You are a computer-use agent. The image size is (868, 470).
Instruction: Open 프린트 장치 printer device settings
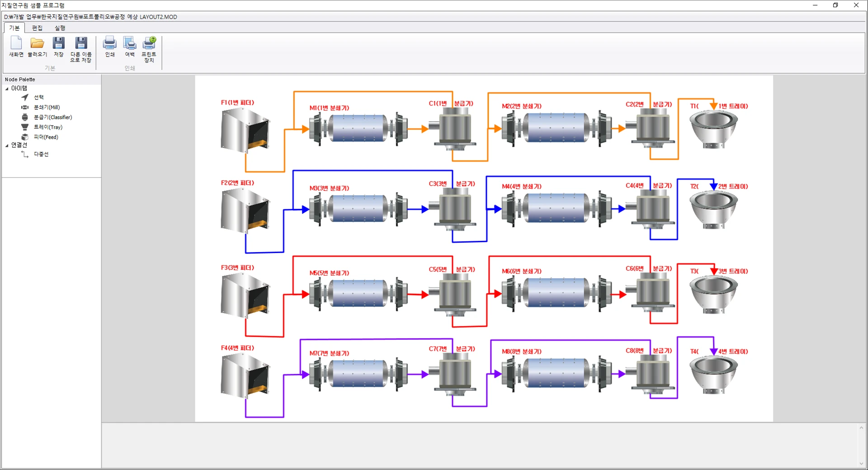149,50
